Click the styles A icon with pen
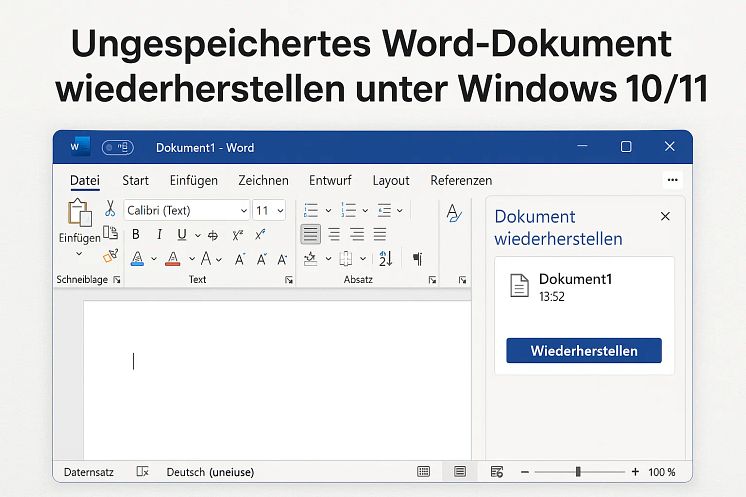The width and height of the screenshot is (746, 497). (x=454, y=213)
